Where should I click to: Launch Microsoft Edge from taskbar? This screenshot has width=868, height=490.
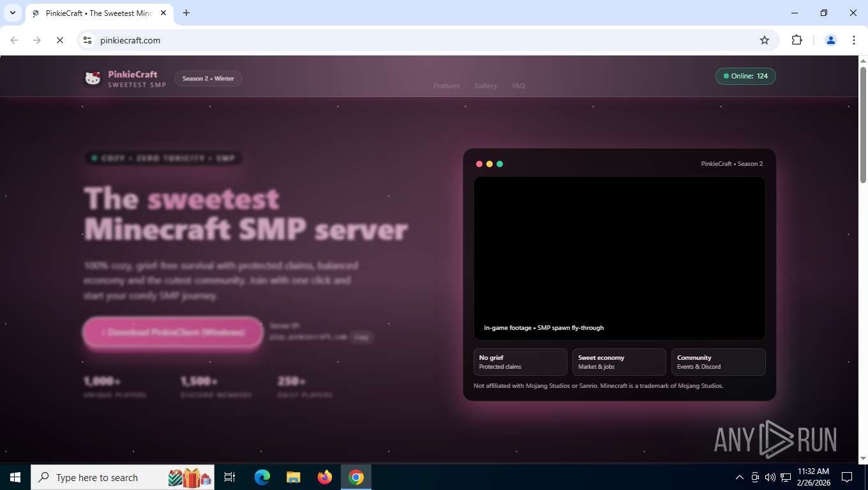262,477
